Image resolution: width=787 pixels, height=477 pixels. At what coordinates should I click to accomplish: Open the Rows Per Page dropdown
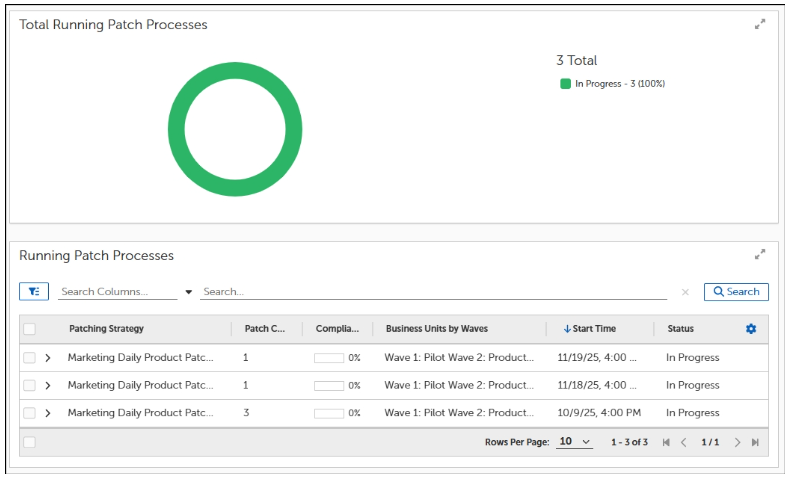tap(574, 442)
